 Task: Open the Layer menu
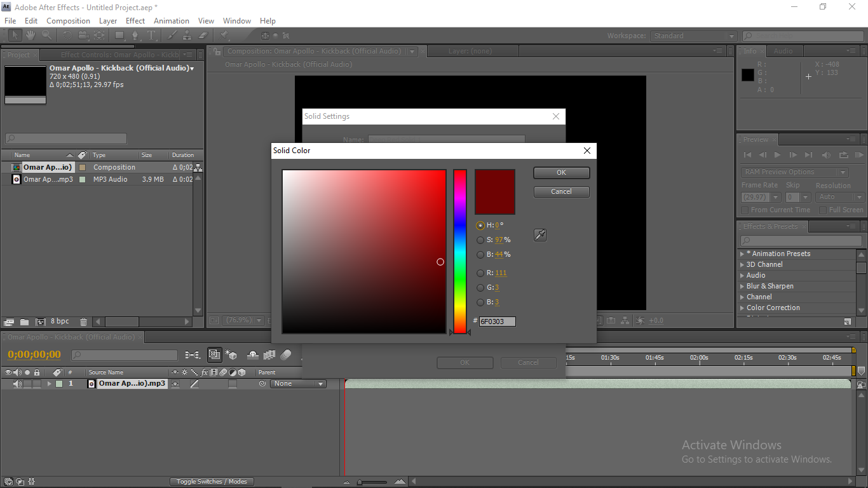[x=108, y=21]
